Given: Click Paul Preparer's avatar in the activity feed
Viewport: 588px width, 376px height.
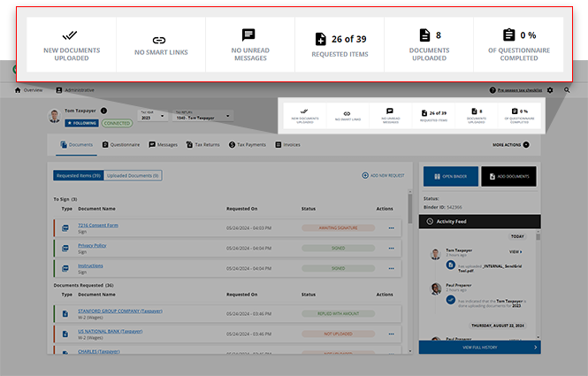Looking at the screenshot, I should 435,289.
